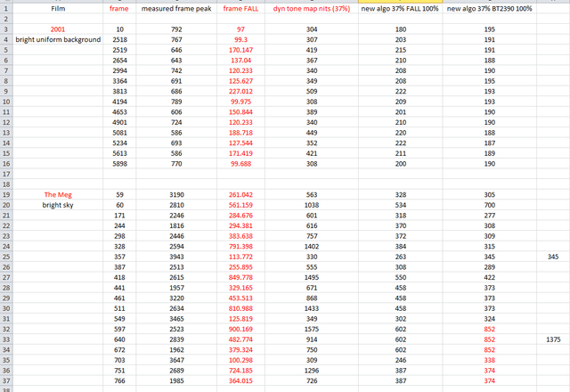Click measured peak value 3647
Image resolution: width=570 pixels, height=392 pixels.
pos(176,360)
